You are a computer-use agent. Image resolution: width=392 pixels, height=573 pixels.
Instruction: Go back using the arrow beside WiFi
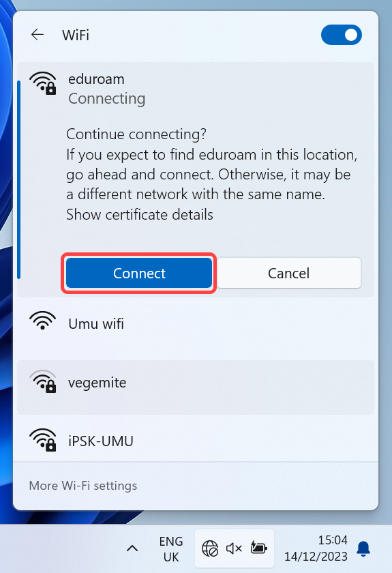37,35
